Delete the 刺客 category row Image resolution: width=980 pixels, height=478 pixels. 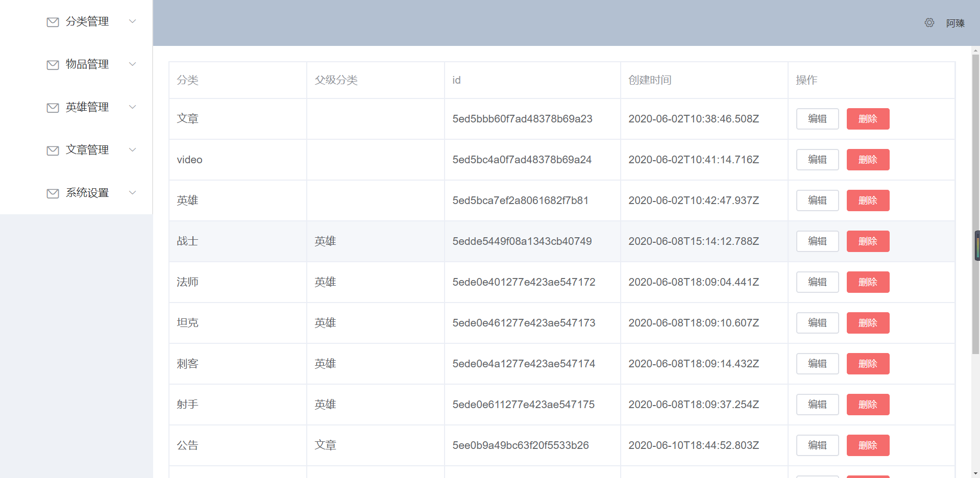click(868, 364)
